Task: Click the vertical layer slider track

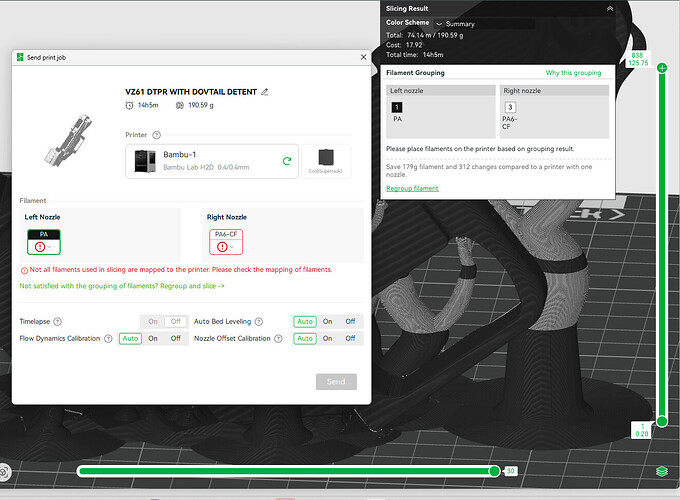Action: (662, 244)
